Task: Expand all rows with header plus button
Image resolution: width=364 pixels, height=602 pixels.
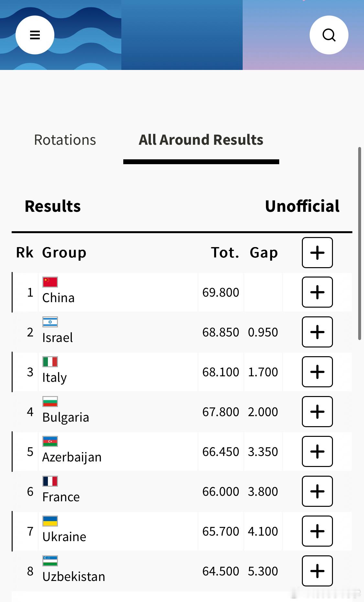Action: pos(317,253)
